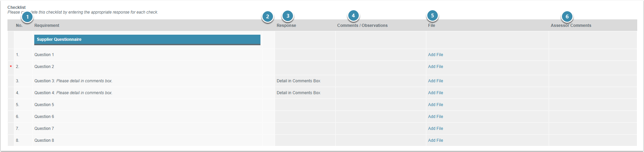644x152 pixels.
Task: Click numbered callout marker 6
Action: (567, 17)
